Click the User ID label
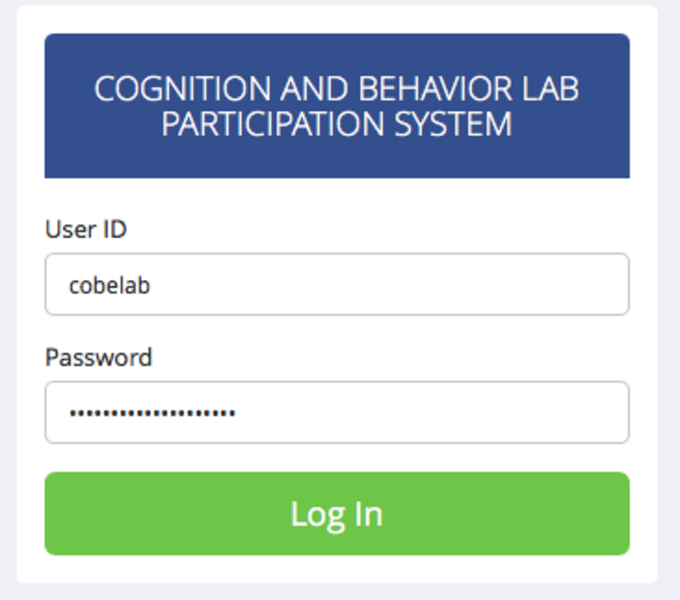The width and height of the screenshot is (680, 600). pyautogui.click(x=86, y=229)
